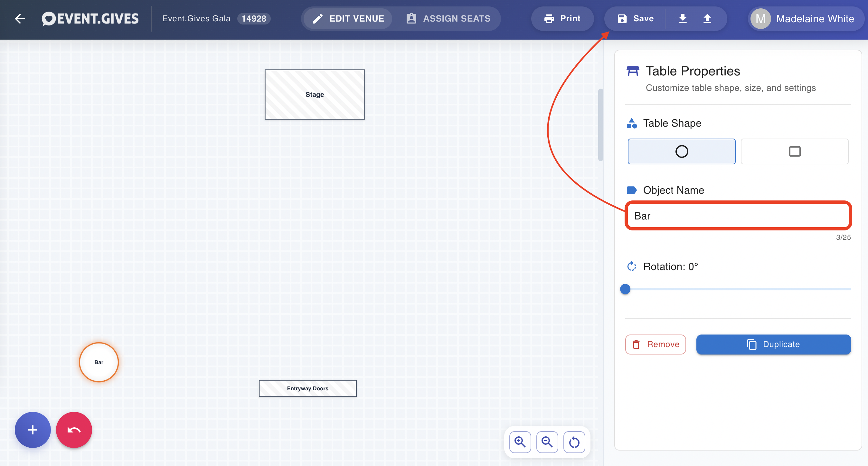Screen dimensions: 868x466
Task: Add a new object with plus button
Action: pos(33,430)
